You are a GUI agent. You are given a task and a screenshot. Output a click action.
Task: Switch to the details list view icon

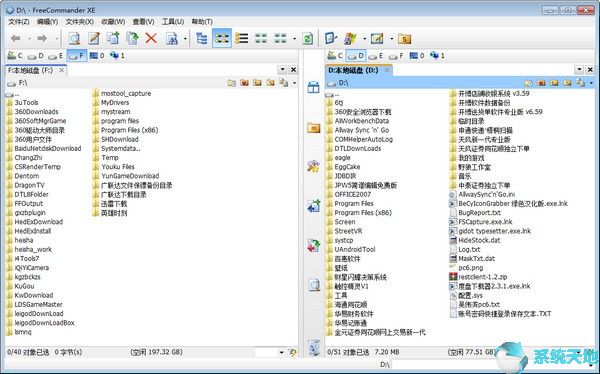241,38
